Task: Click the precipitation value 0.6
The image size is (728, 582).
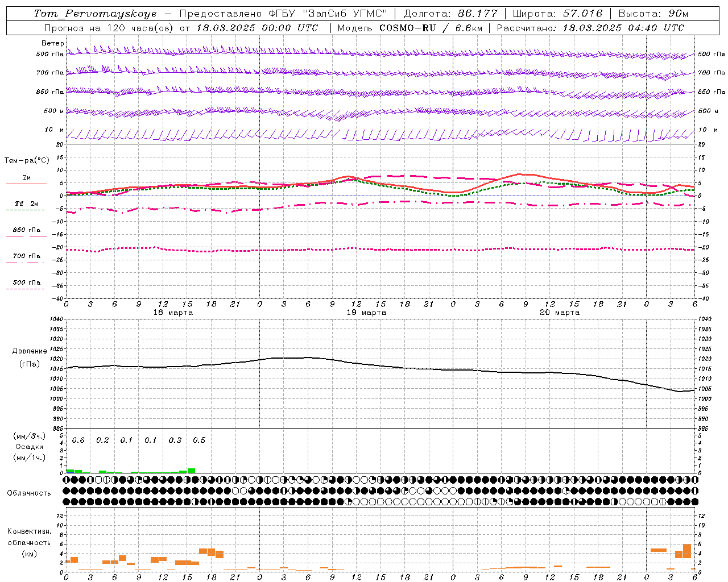Action: coord(78,440)
